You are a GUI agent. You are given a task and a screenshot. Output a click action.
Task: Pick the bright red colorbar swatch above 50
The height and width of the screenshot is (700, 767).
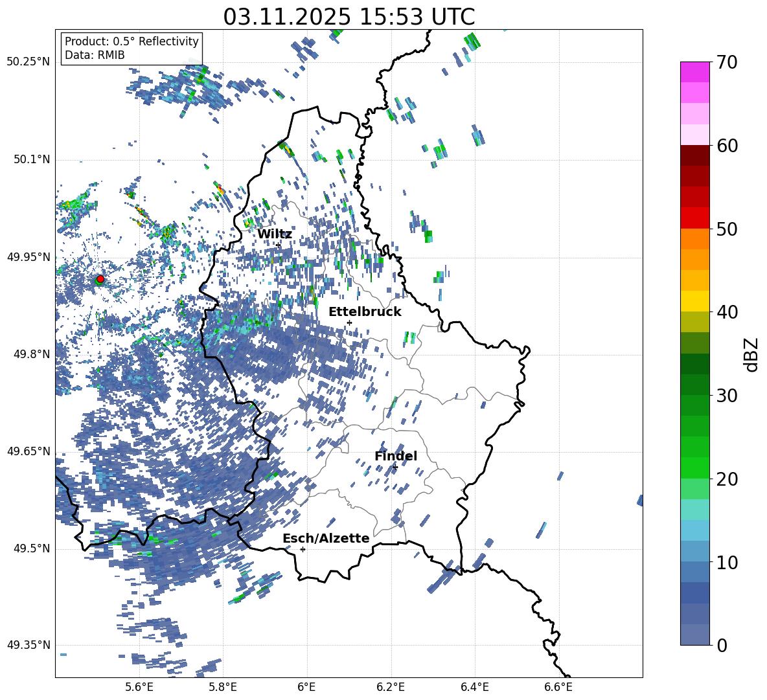coord(694,218)
